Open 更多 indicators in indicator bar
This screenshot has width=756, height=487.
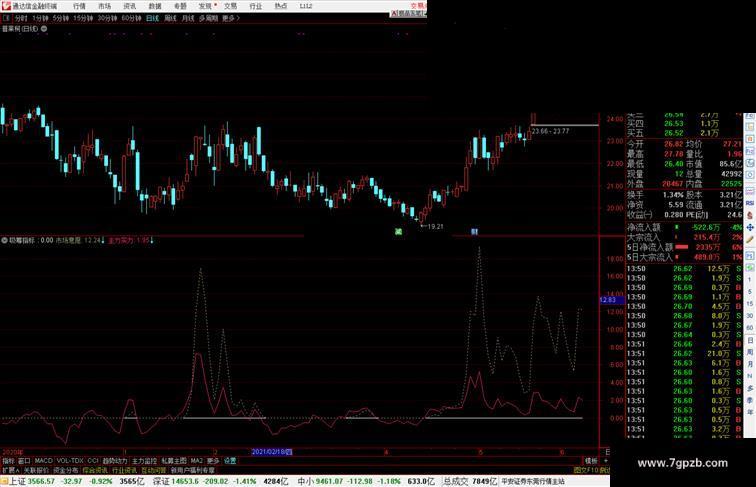tap(213, 461)
